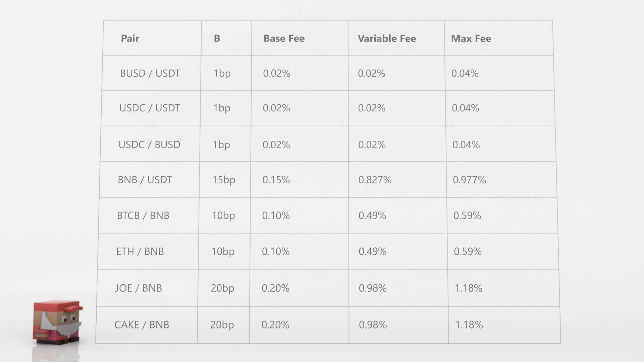
Task: Click the CAKE / BNB pair cell
Action: [x=142, y=324]
